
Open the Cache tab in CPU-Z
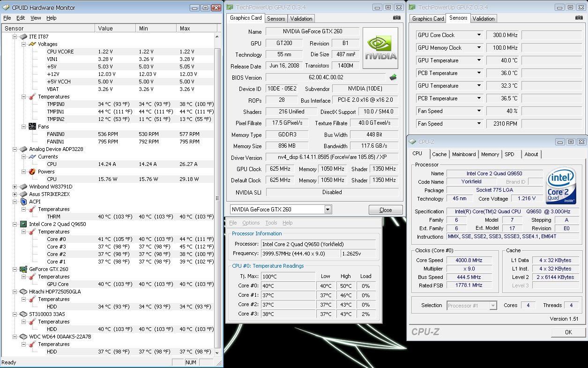point(439,154)
